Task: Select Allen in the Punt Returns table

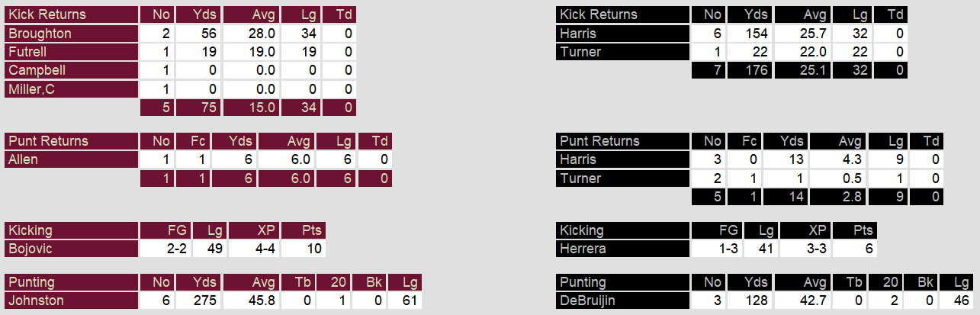Action: coord(72,159)
